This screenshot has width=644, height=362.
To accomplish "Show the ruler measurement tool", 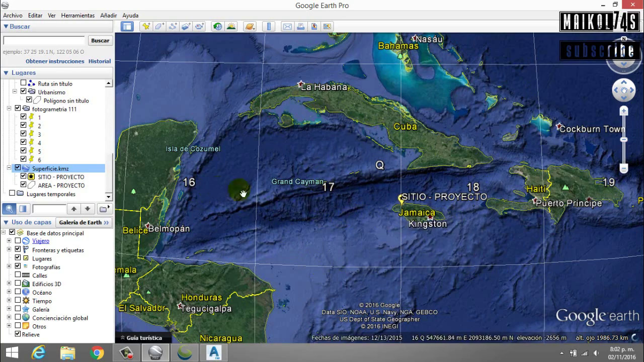I will (269, 26).
